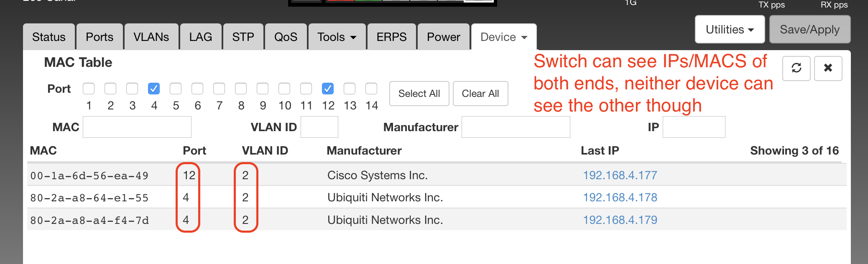The image size is (868, 264).
Task: Enable the Port 1 checkbox
Action: (x=89, y=89)
